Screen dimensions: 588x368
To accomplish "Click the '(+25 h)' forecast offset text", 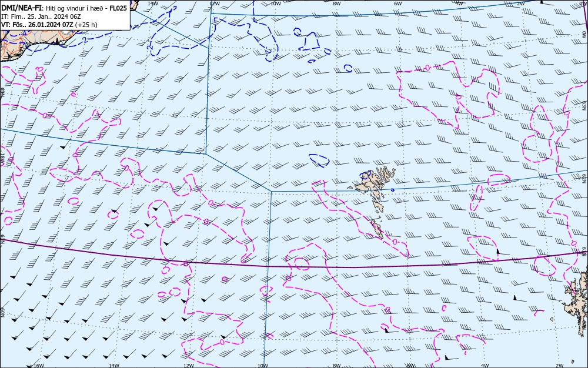I will pos(86,25).
